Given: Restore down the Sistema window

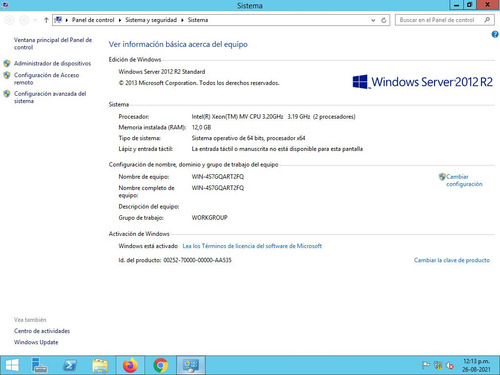Looking at the screenshot, I should coord(470,5).
